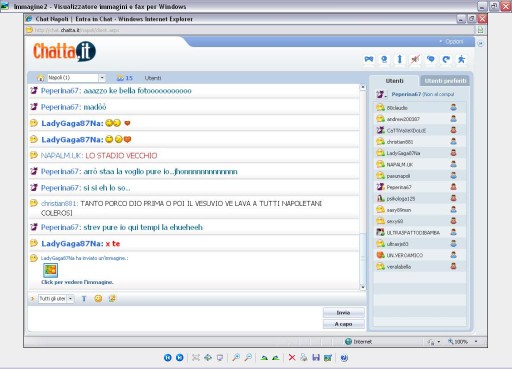Start slideshow in the image viewer
This screenshot has width=512, height=369.
(220, 358)
